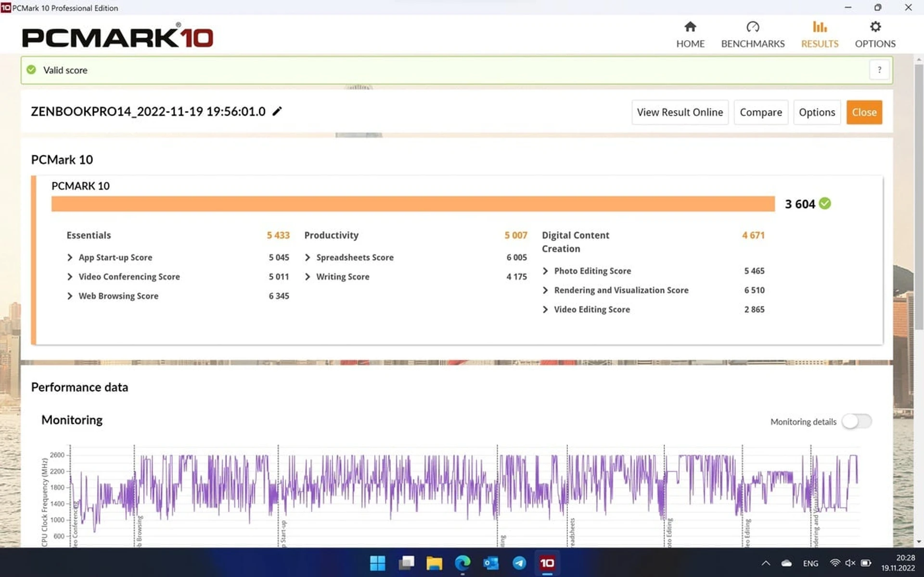Click PCMark 10 taskbar icon
Image resolution: width=924 pixels, height=577 pixels.
pyautogui.click(x=547, y=563)
